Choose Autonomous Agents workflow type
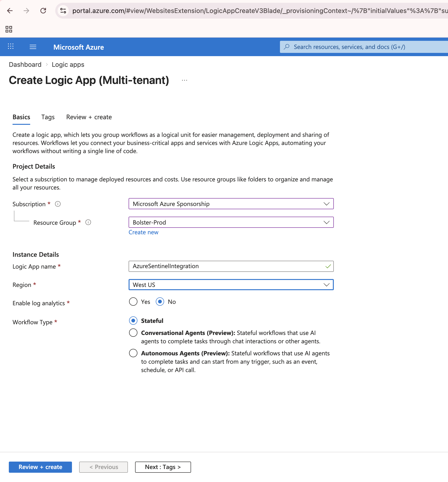This screenshot has width=448, height=482. pos(133,353)
